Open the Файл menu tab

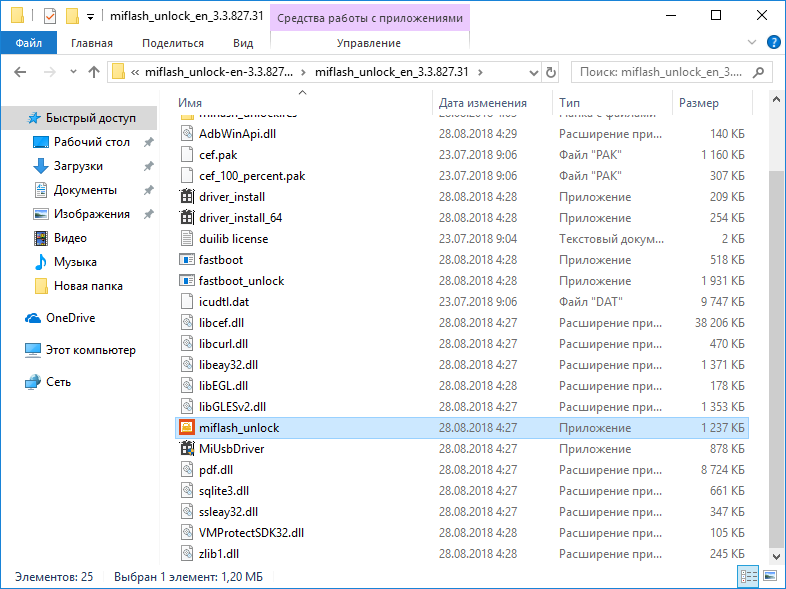(29, 43)
